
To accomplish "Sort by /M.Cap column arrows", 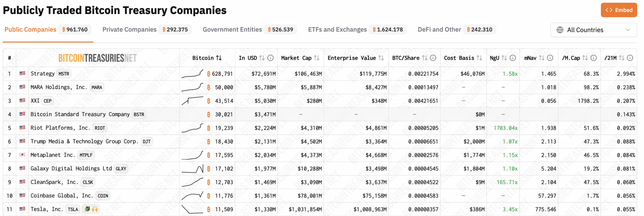I will coord(585,58).
